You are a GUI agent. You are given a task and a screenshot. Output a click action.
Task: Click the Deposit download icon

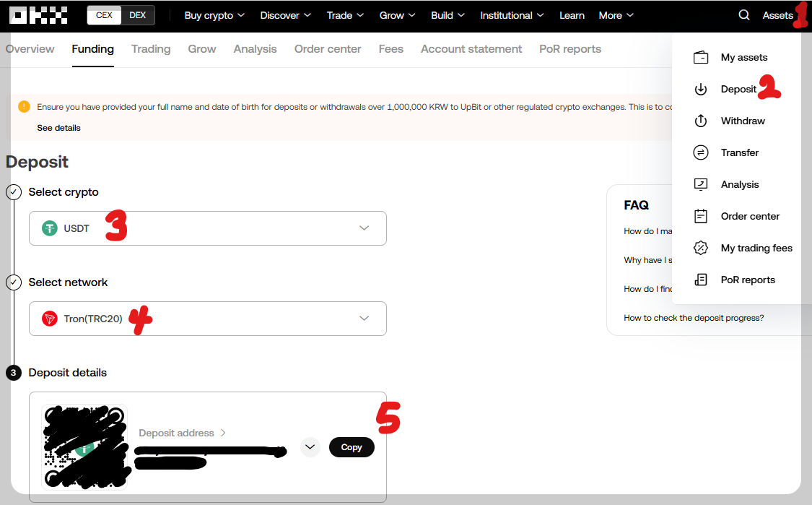[x=701, y=89]
